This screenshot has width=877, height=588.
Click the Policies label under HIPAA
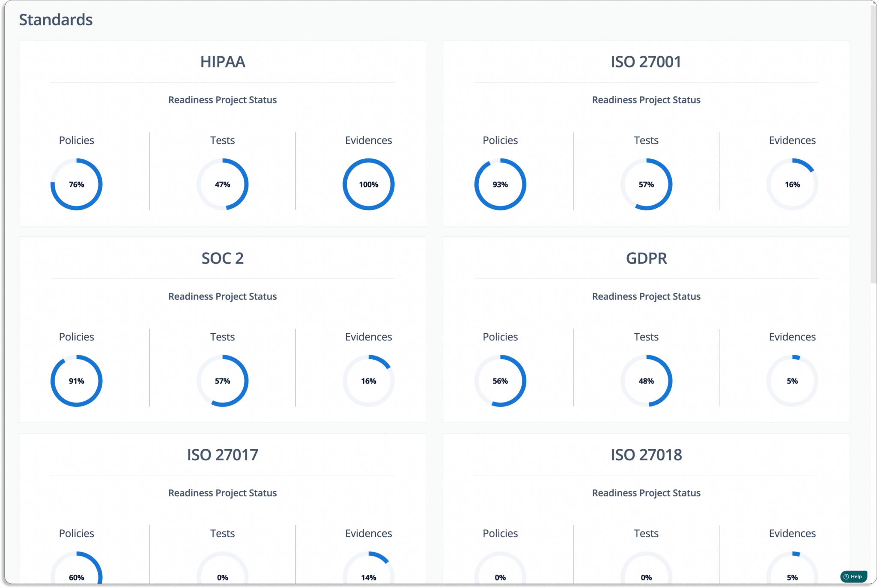tap(77, 140)
